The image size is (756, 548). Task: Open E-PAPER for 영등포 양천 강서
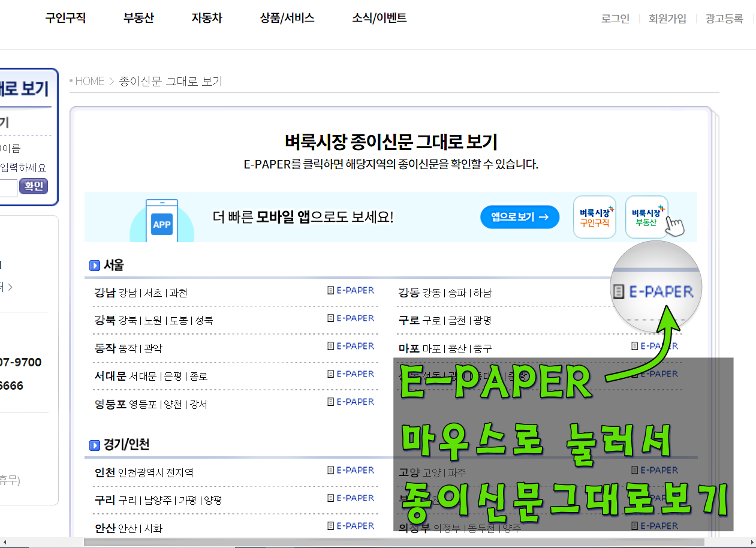[351, 402]
